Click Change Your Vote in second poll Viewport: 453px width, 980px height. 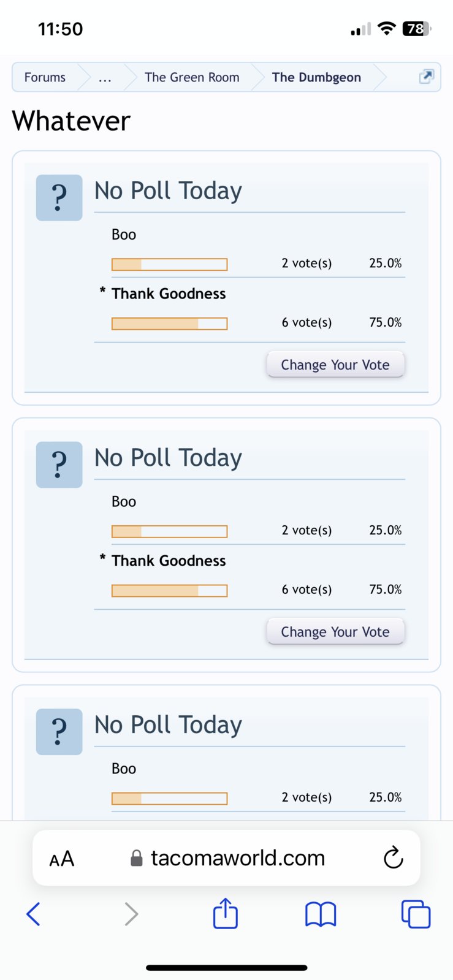pos(335,632)
